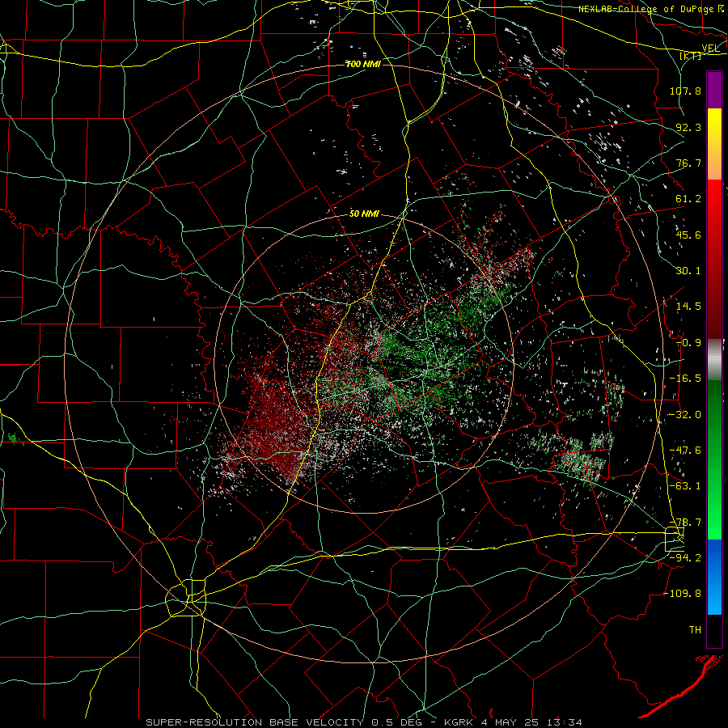The width and height of the screenshot is (728, 728).
Task: Pick the purple segment of the velocity color bar
Action: [714, 91]
